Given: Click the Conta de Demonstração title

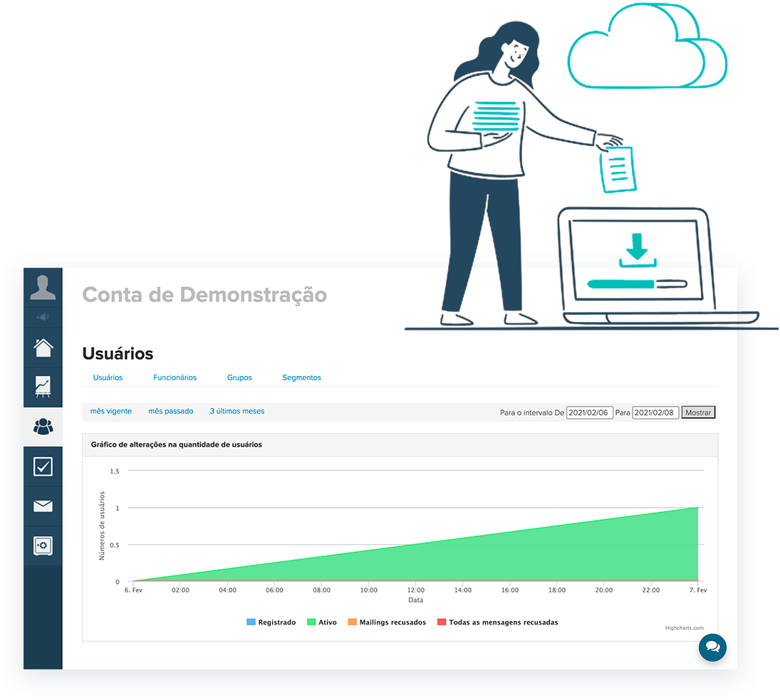Looking at the screenshot, I should coord(204,295).
